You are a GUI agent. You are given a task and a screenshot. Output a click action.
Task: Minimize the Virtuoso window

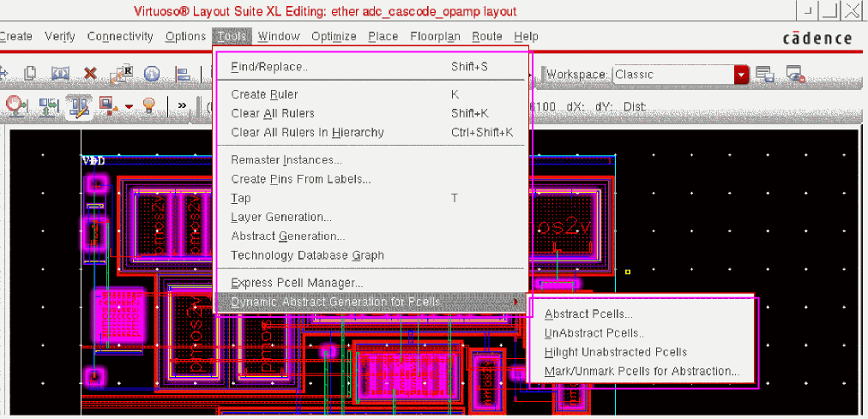[810, 10]
